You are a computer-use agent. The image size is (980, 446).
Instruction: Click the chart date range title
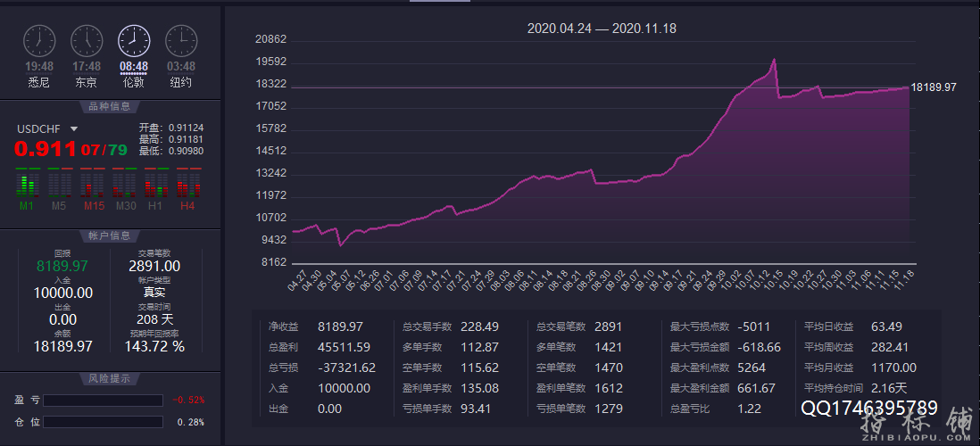point(602,29)
